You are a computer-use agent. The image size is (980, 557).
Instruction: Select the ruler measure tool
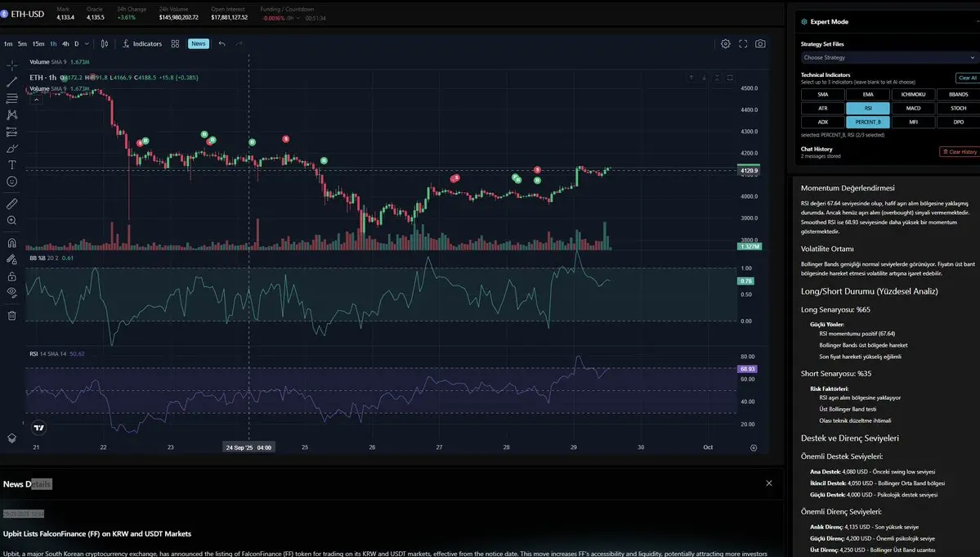click(12, 204)
